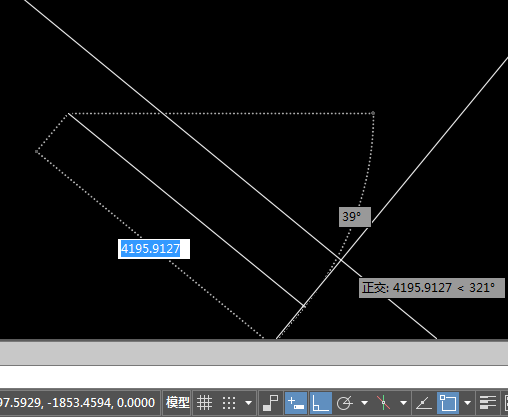
Task: Click the infer constraints icon
Action: tap(270, 403)
